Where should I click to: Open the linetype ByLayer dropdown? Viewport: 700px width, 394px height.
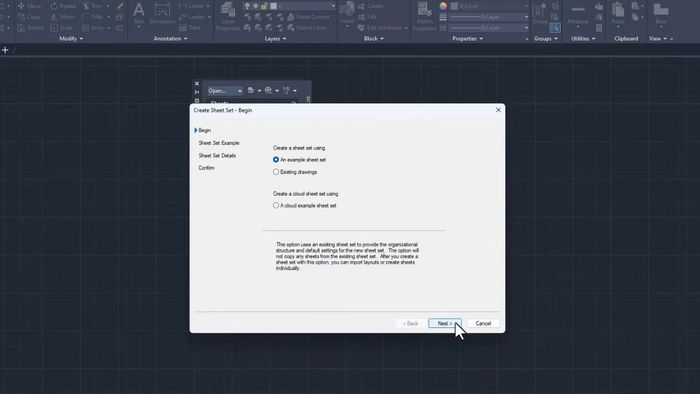point(489,28)
